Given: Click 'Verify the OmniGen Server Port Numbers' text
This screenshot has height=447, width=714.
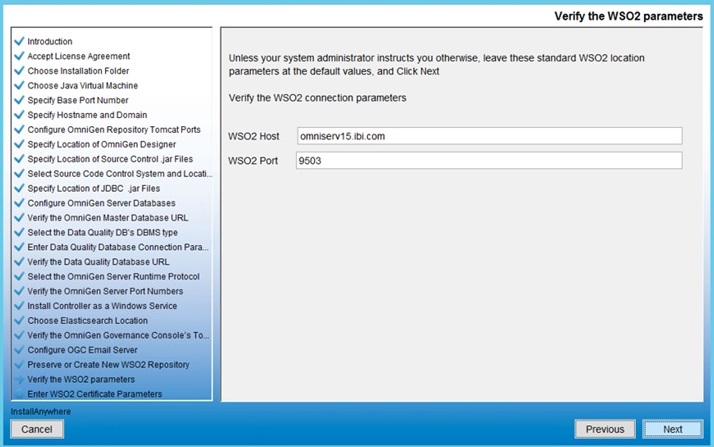Looking at the screenshot, I should click(105, 291).
